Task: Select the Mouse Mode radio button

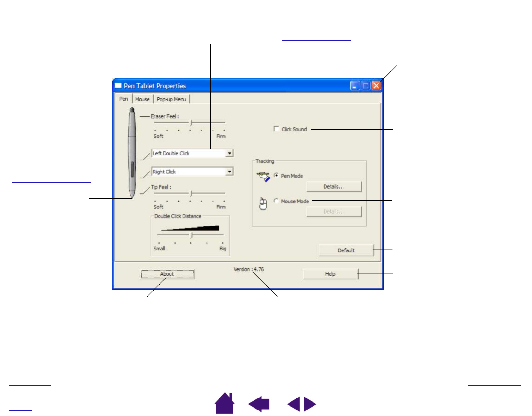Action: tap(276, 201)
